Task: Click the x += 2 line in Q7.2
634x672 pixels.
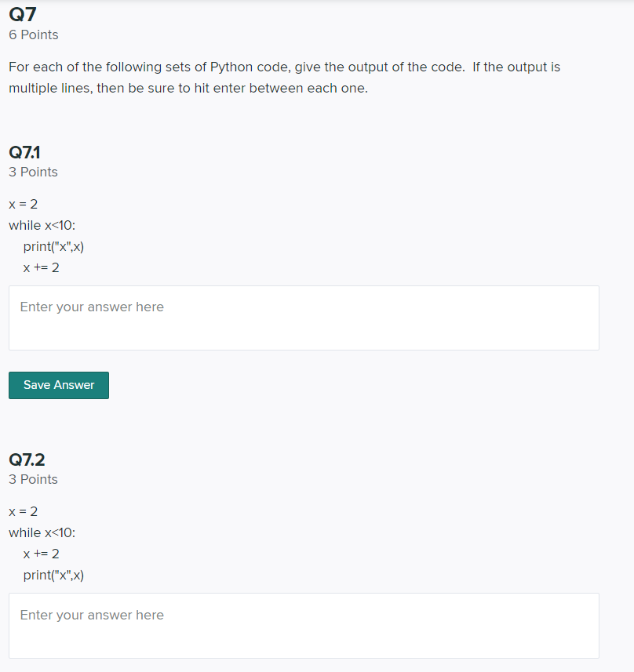Action: 39,554
